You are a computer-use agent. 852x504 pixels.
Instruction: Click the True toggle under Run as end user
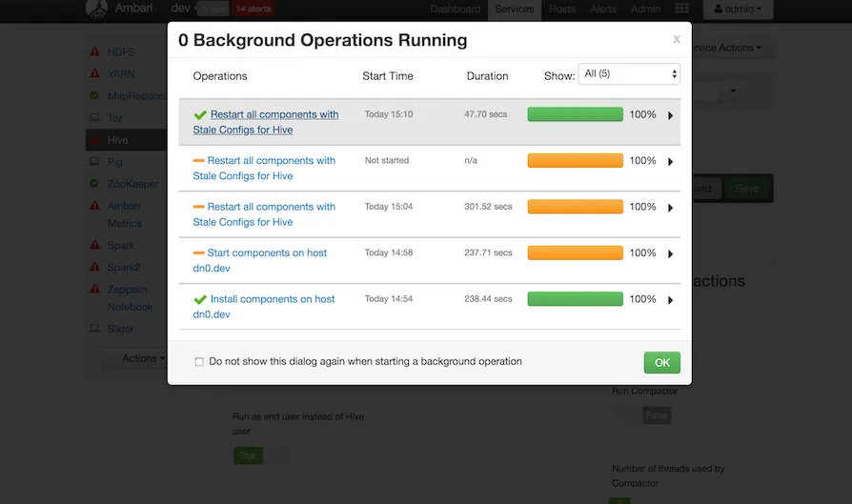point(249,455)
